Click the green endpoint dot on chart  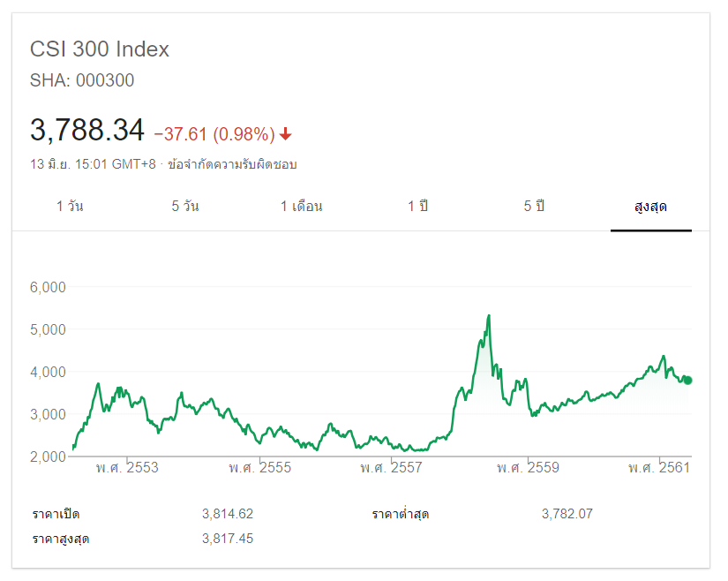click(x=687, y=381)
